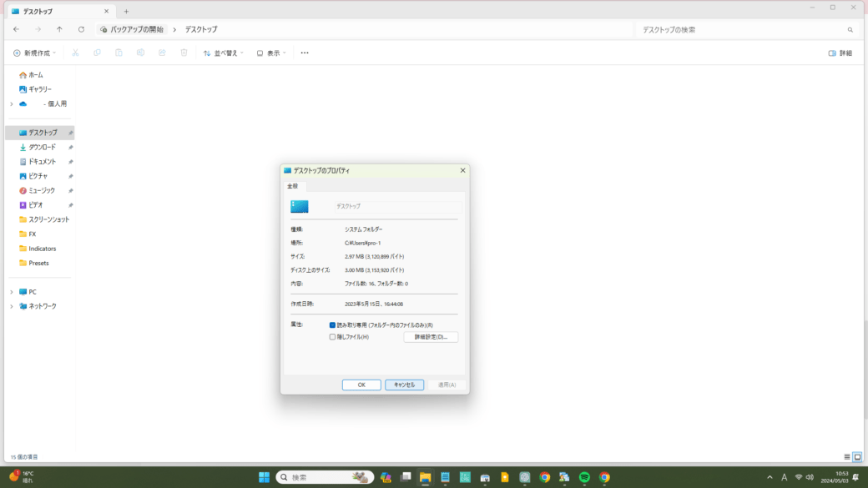Go up one folder level arrow

click(x=59, y=29)
